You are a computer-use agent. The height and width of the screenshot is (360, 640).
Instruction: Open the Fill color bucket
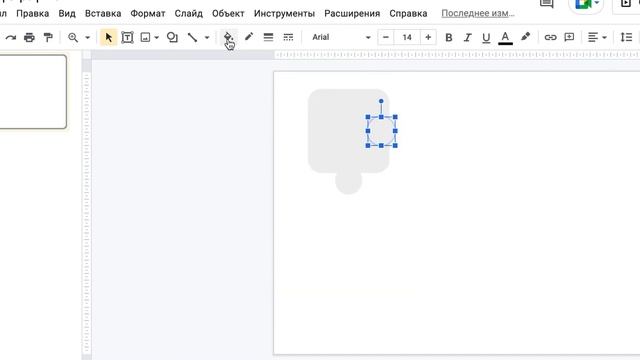pyautogui.click(x=228, y=37)
